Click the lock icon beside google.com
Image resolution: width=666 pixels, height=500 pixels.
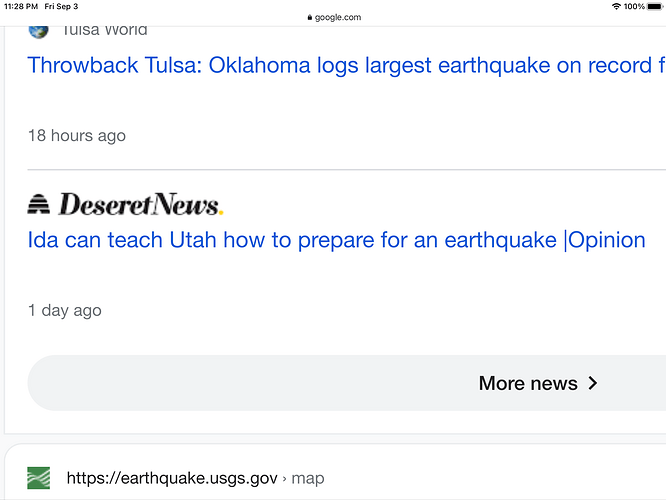tap(310, 17)
